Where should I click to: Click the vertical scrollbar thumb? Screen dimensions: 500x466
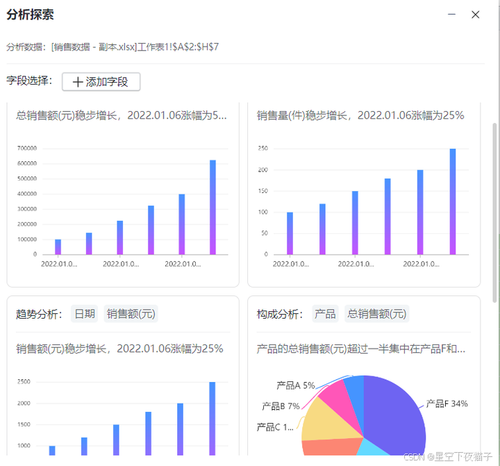pos(495,213)
